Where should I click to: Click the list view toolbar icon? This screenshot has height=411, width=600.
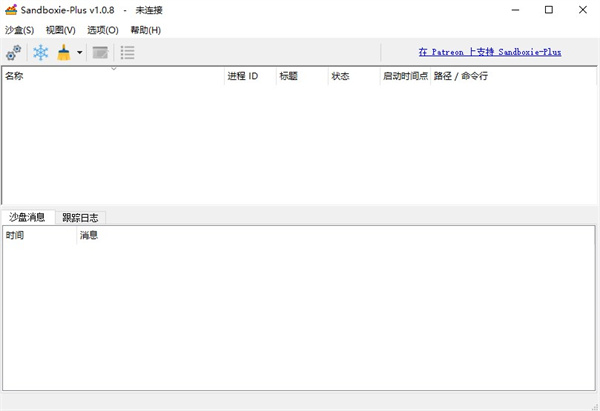click(127, 52)
